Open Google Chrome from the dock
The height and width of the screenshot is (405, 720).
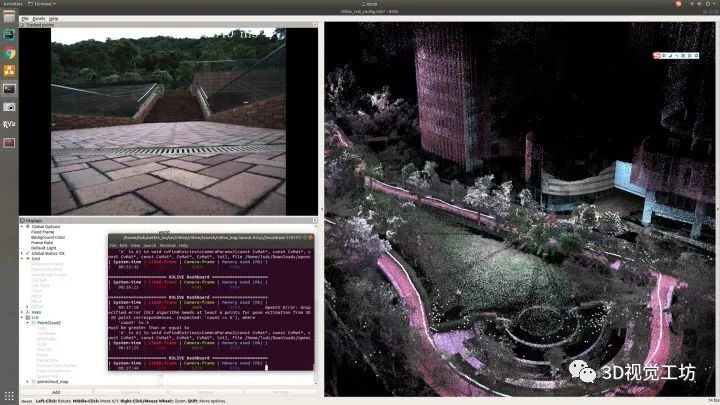click(9, 53)
